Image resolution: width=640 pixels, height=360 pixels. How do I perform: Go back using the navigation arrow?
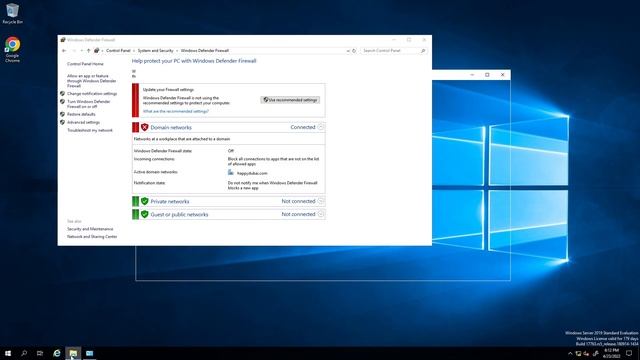(x=64, y=51)
